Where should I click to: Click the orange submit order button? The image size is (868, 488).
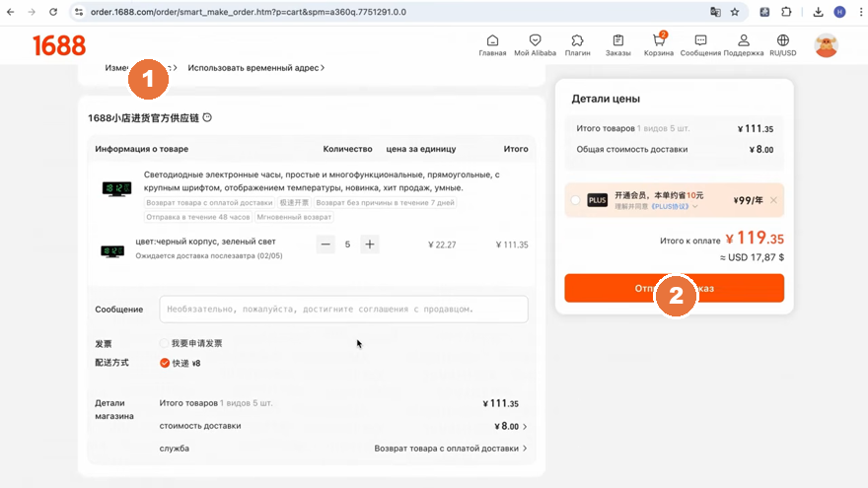coord(675,288)
